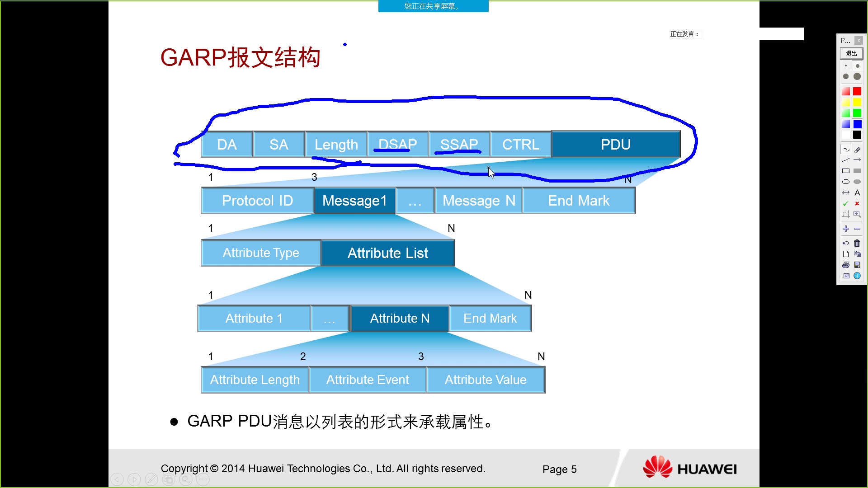868x488 pixels.
Task: Undo the last annotation stroke
Action: click(x=846, y=243)
